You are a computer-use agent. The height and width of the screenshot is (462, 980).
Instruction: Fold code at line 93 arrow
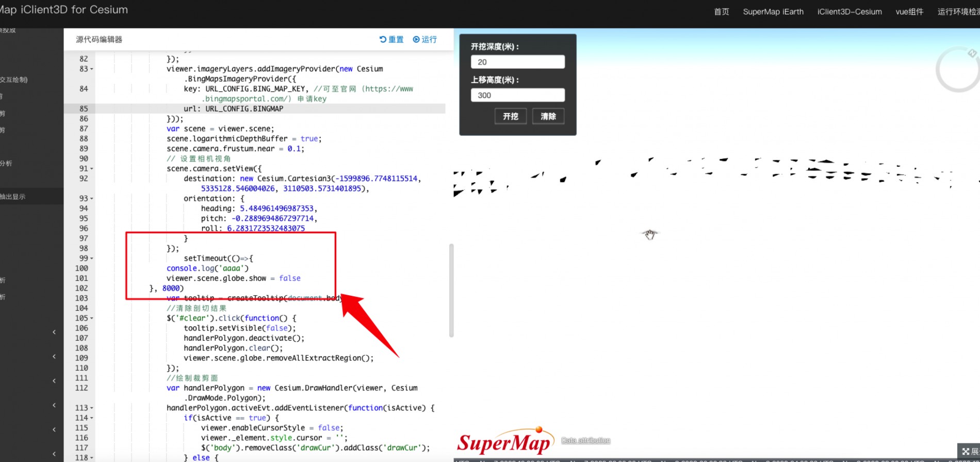click(x=92, y=198)
